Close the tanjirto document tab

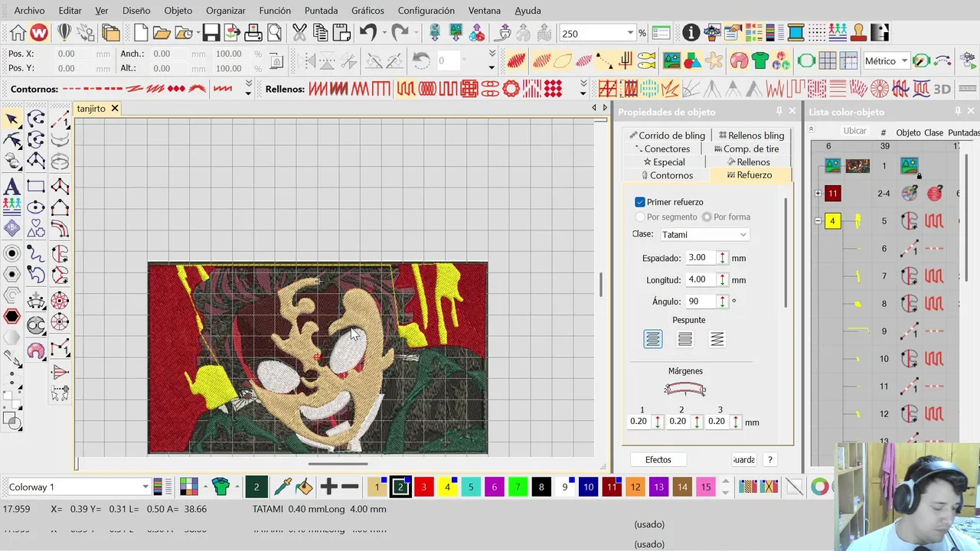(x=115, y=109)
